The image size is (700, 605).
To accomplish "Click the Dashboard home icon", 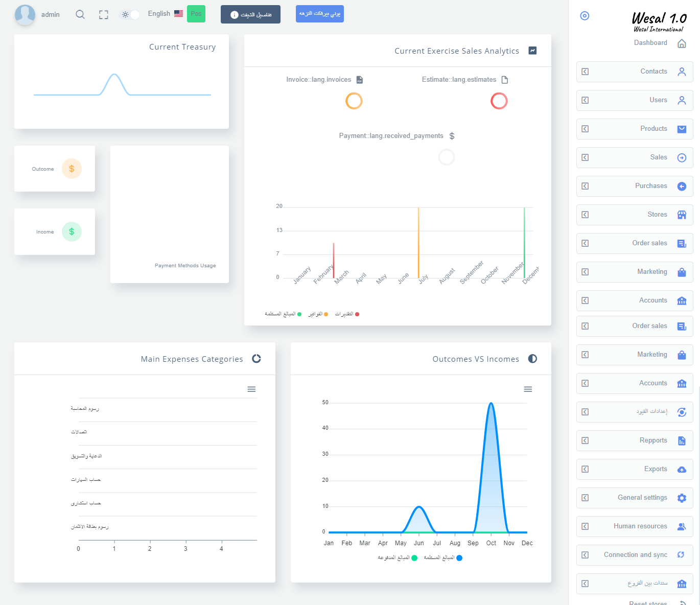I will [682, 43].
